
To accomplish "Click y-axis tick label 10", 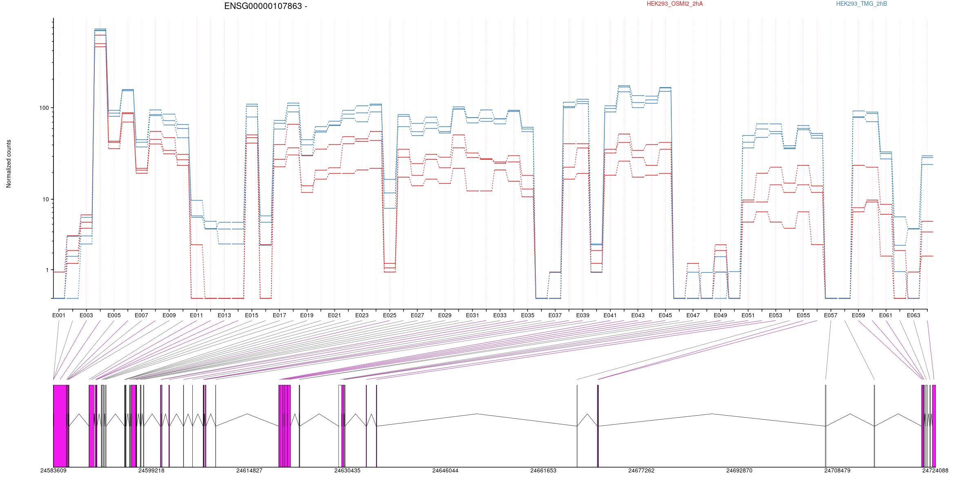I will tap(45, 199).
